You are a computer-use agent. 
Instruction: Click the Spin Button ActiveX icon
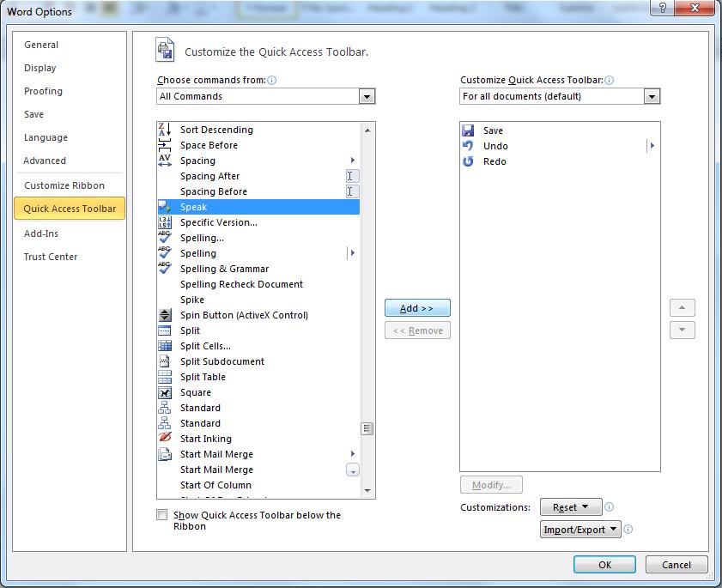(x=164, y=315)
